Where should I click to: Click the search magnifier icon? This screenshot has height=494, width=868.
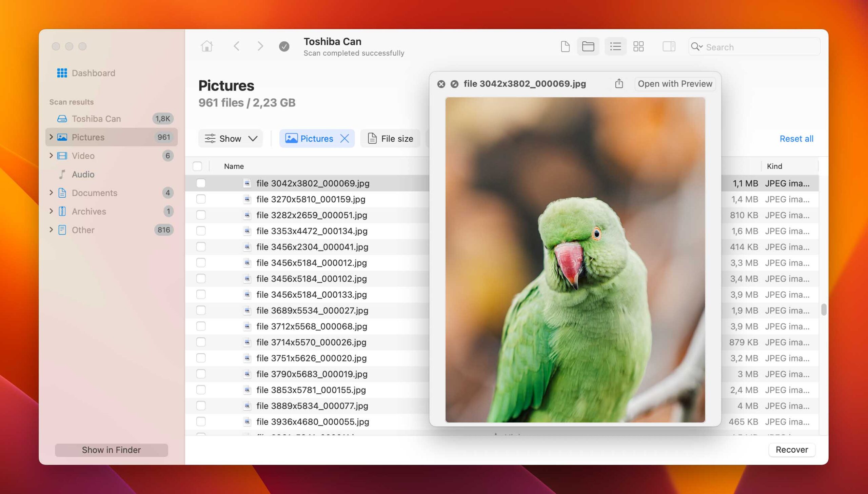[x=696, y=47]
